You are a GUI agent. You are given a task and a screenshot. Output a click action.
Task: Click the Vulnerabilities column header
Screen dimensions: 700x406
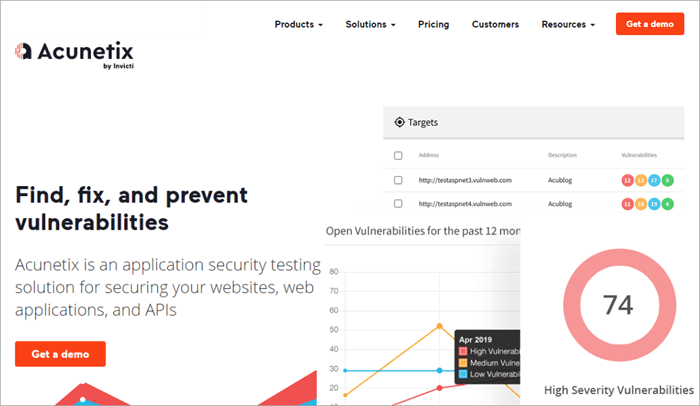[x=639, y=155]
